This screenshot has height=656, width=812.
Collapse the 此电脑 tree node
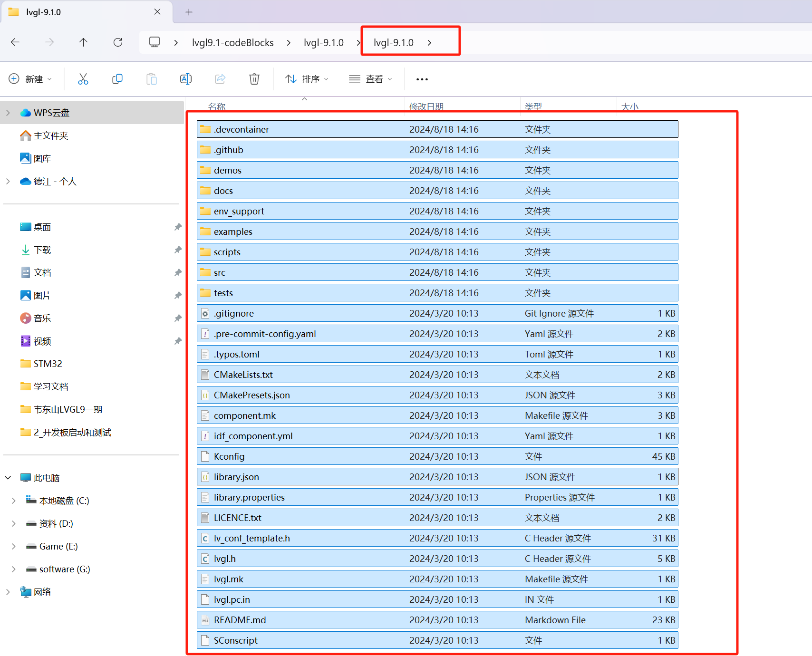pos(8,478)
